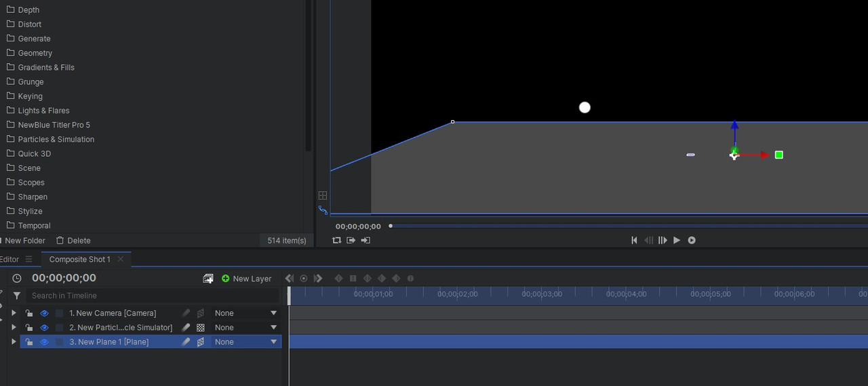Expand the Particle Simulator layer properties
This screenshot has width=868, height=386.
point(14,327)
